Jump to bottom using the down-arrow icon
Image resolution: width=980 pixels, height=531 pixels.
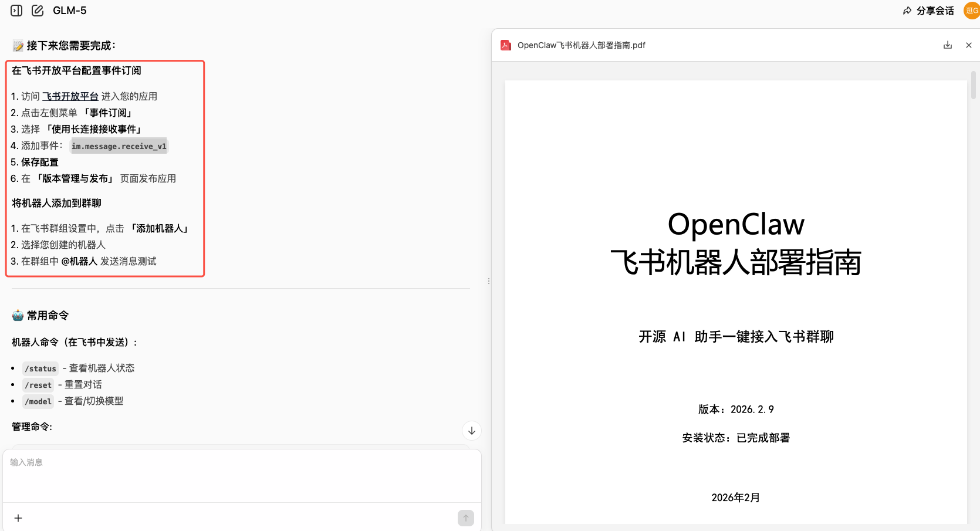pyautogui.click(x=471, y=430)
